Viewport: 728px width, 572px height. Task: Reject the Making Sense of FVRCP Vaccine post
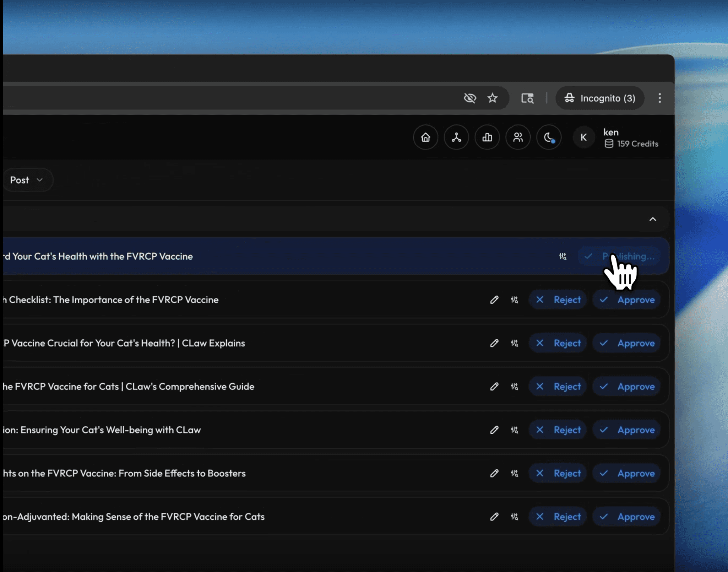[x=558, y=517]
